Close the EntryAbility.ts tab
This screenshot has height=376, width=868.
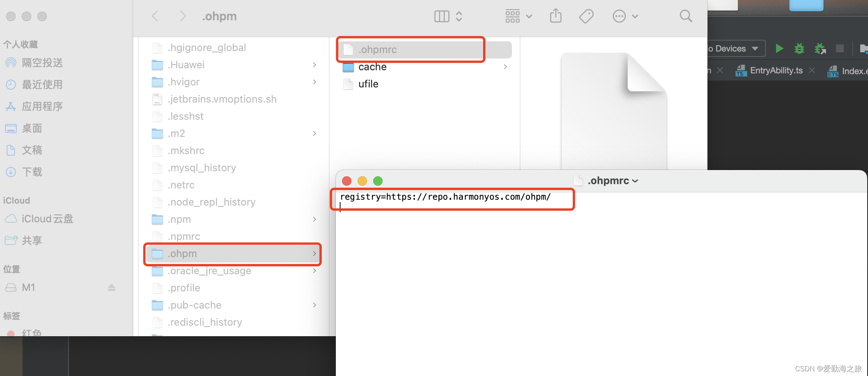pyautogui.click(x=812, y=70)
